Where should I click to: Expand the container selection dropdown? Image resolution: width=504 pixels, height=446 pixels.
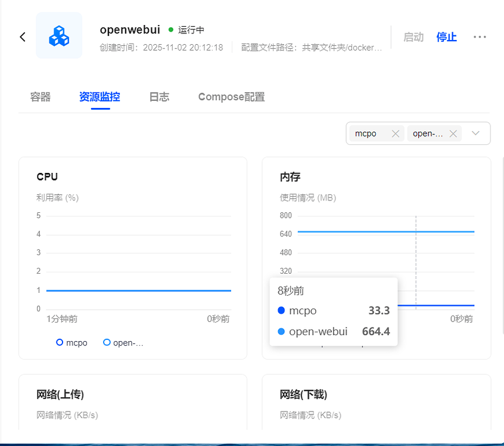(475, 133)
